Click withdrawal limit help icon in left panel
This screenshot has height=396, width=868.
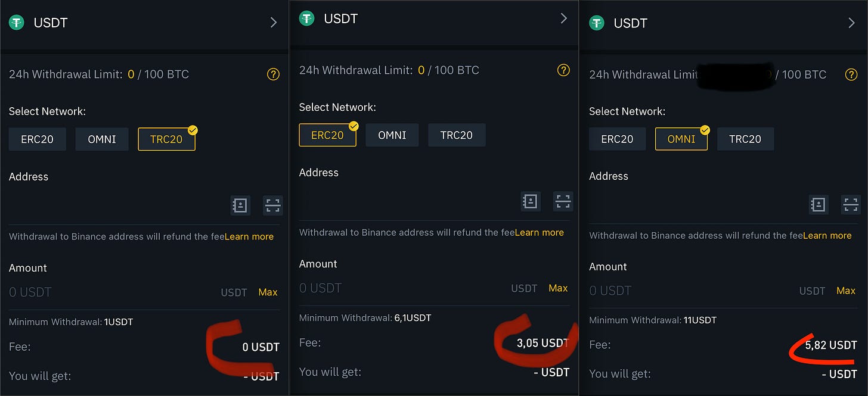(273, 74)
